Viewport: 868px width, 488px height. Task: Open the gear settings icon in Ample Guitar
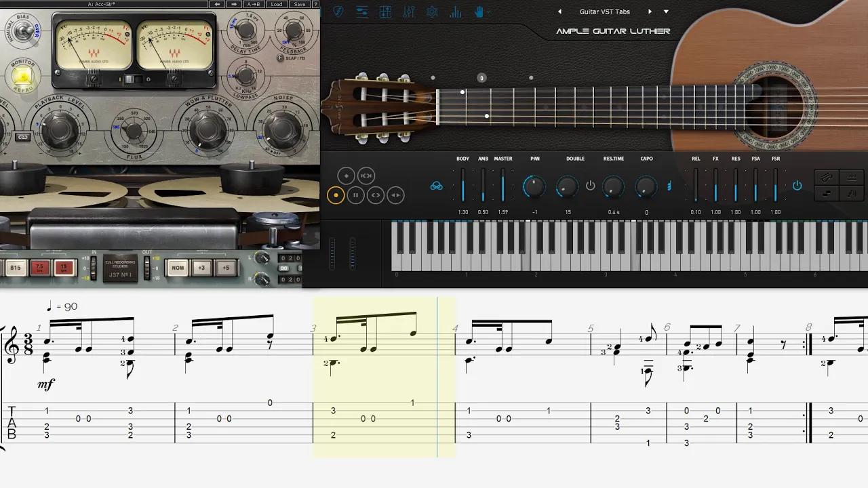(432, 12)
